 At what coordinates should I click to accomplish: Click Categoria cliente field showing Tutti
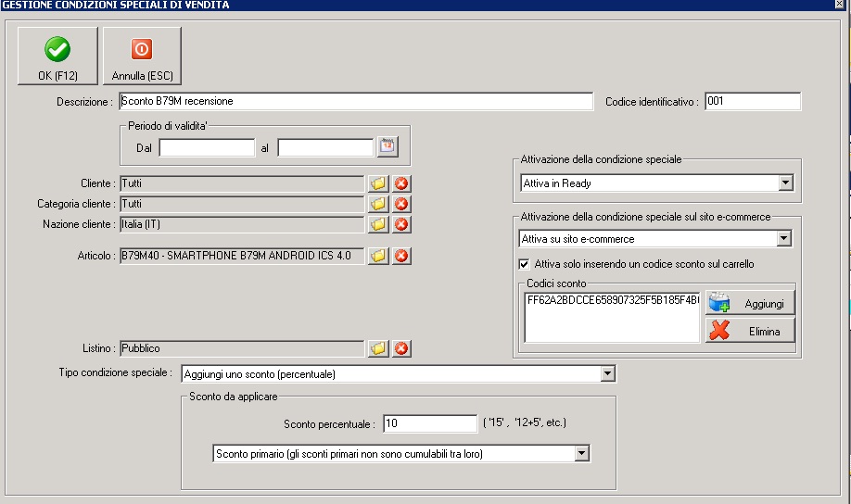[242, 204]
